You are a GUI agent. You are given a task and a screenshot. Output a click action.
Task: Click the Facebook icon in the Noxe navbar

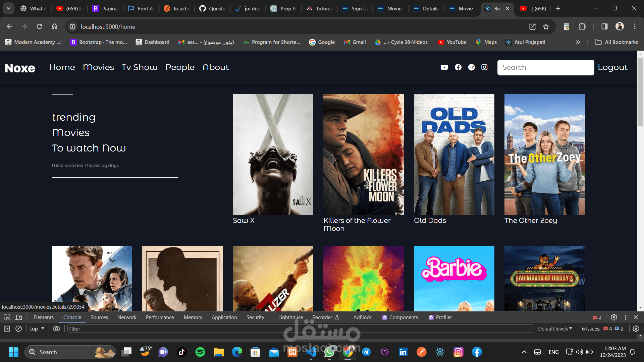tap(458, 67)
